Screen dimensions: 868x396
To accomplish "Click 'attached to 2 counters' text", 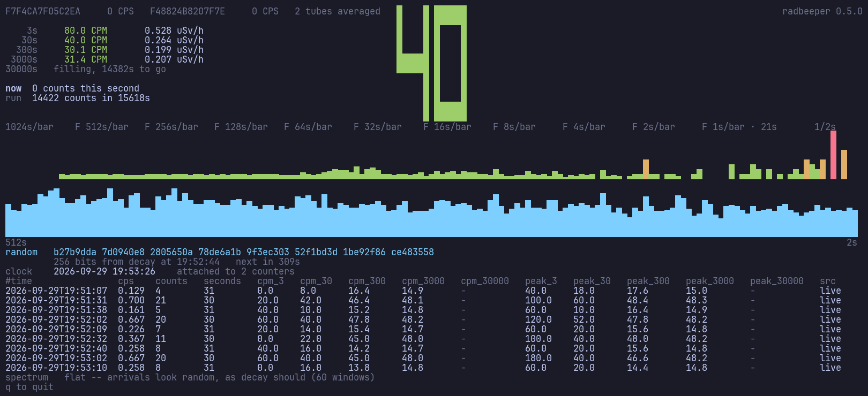I will tap(236, 271).
